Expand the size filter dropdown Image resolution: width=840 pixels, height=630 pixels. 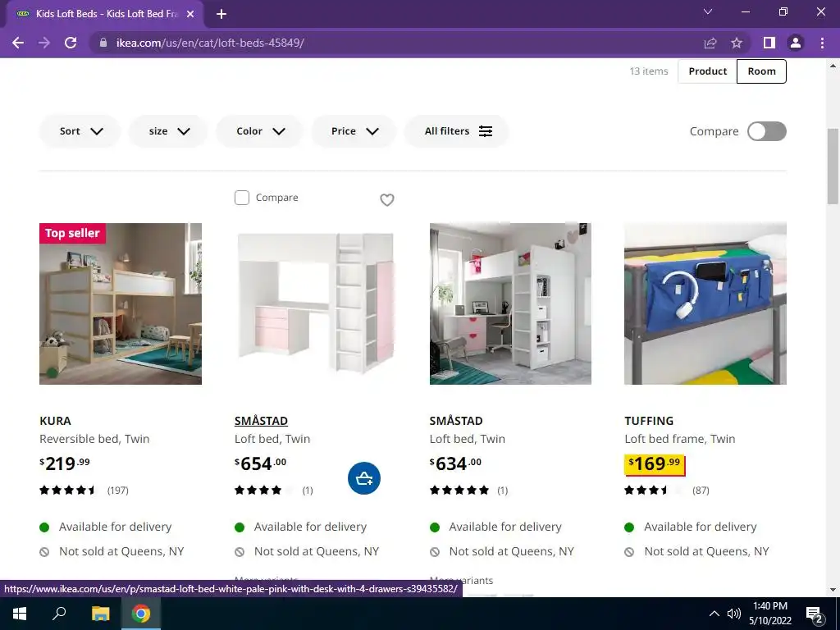point(168,131)
